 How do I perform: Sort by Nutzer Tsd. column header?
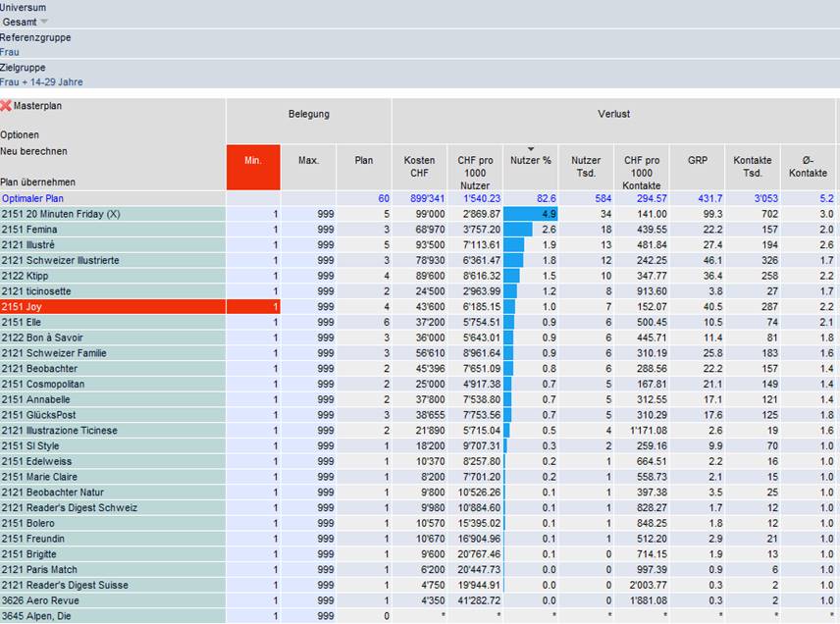point(586,167)
